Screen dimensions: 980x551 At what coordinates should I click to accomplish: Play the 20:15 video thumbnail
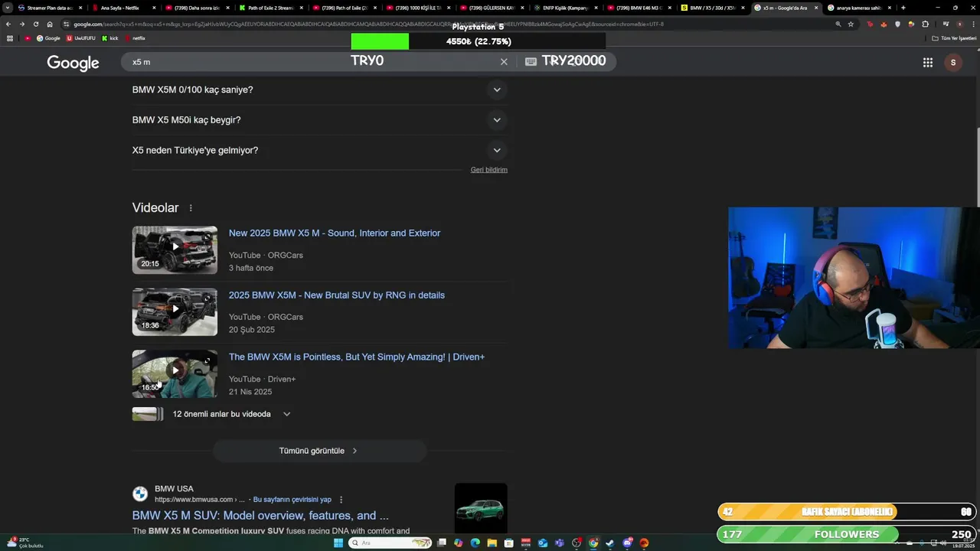(175, 249)
